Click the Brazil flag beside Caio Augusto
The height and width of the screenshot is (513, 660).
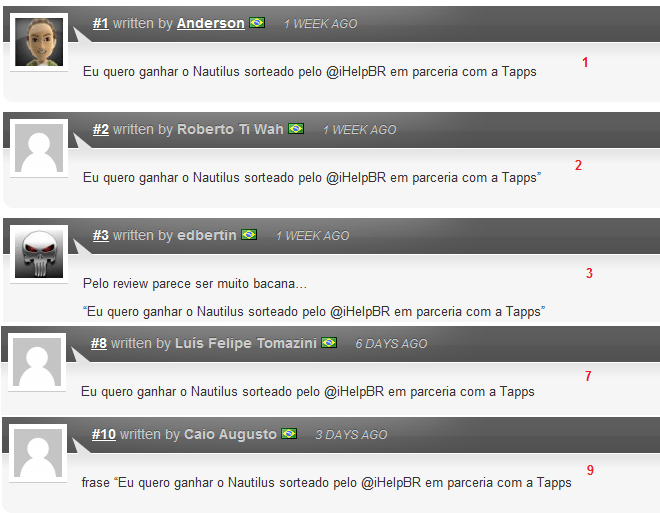tap(289, 433)
